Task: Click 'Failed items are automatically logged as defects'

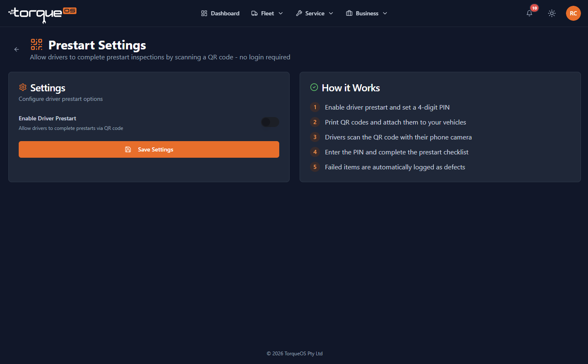Action: (395, 167)
